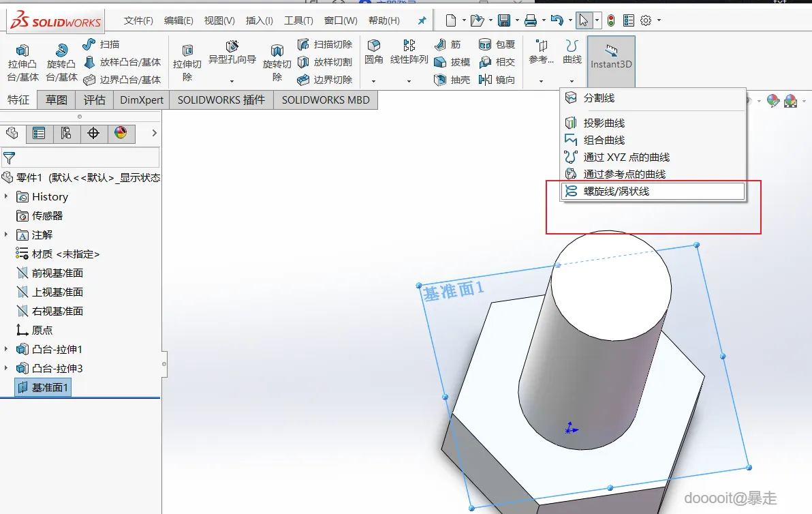The width and height of the screenshot is (812, 514).
Task: Show the DimXpertManager crosshair tab
Action: 93,133
